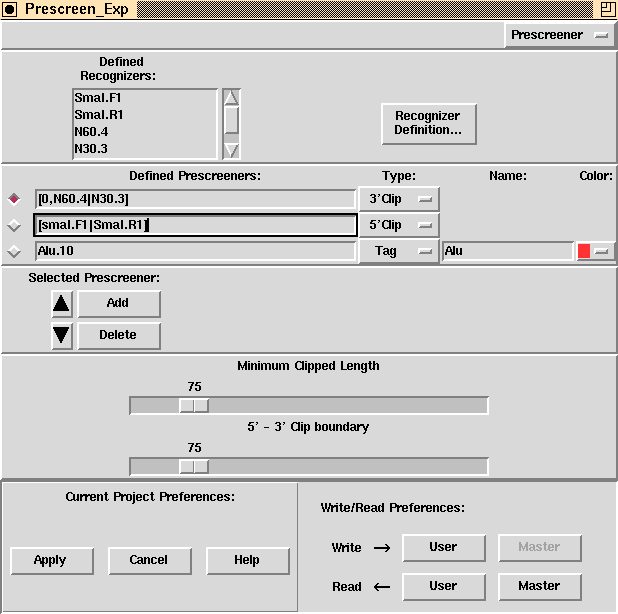Click the Alu name input field

pos(506,251)
